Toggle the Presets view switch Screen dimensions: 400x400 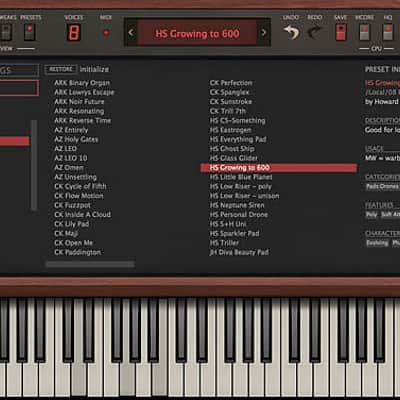click(29, 32)
